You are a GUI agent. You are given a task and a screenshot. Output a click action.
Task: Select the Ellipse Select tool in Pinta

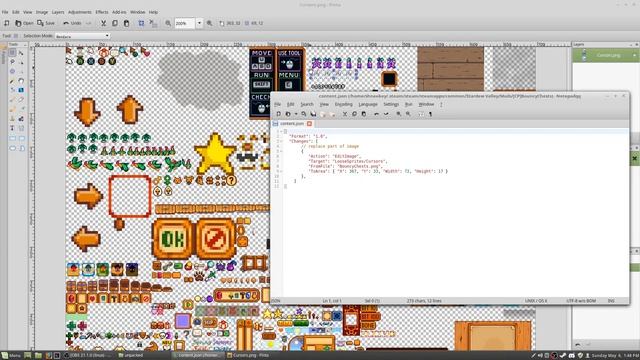12,71
